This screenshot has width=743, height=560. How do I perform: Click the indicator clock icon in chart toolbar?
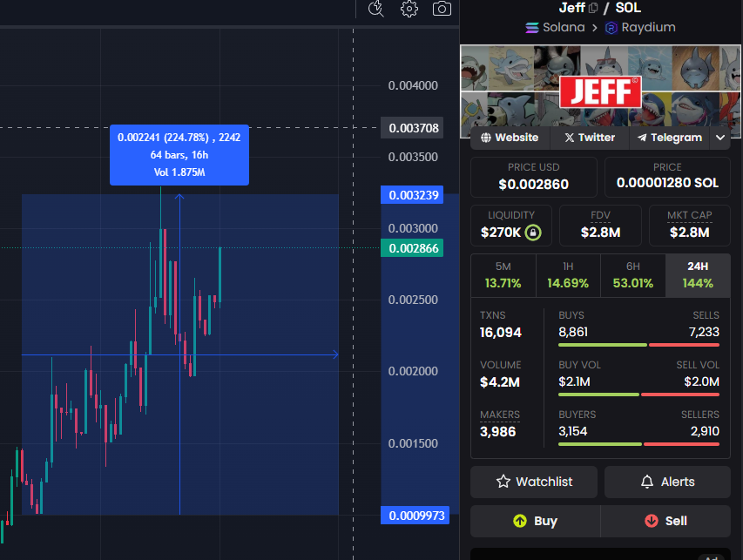376,9
